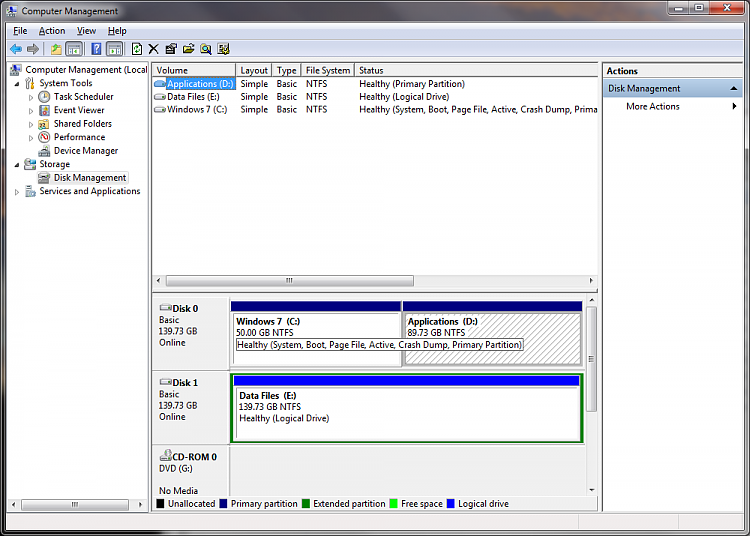This screenshot has width=750, height=536.
Task: Toggle the Show/Hide Action Pane button
Action: [x=114, y=49]
